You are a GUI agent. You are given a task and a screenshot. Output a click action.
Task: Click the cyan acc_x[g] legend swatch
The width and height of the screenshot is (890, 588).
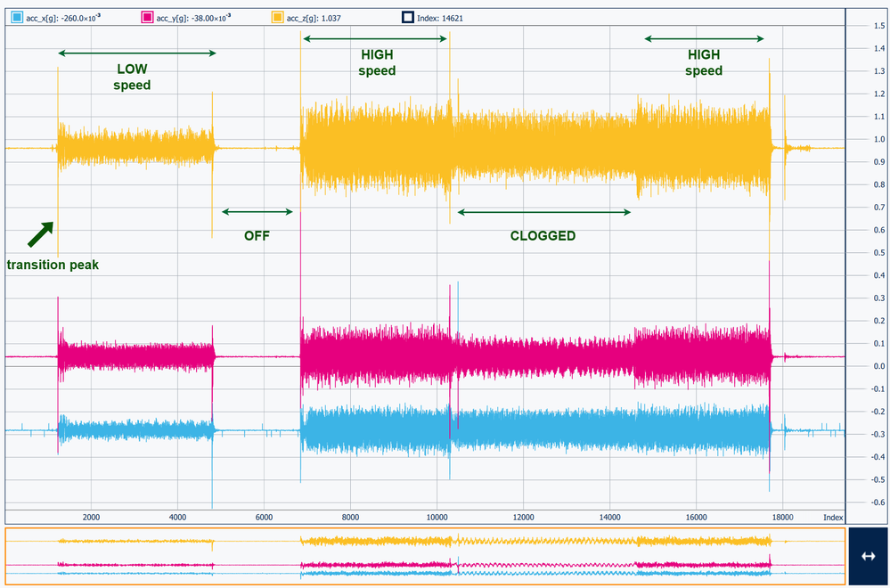18,15
